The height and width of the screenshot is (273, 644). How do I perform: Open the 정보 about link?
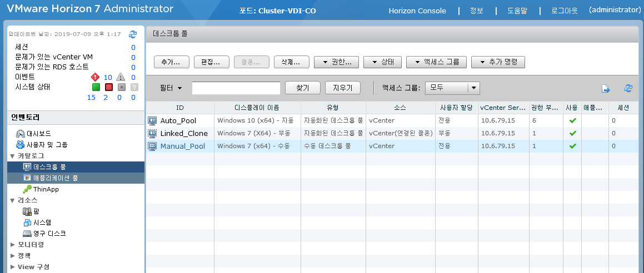476,11
